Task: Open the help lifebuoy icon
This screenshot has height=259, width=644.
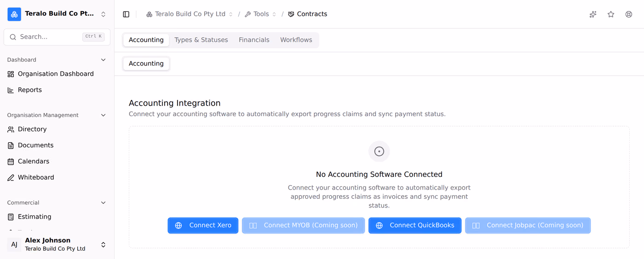Action: 629,14
